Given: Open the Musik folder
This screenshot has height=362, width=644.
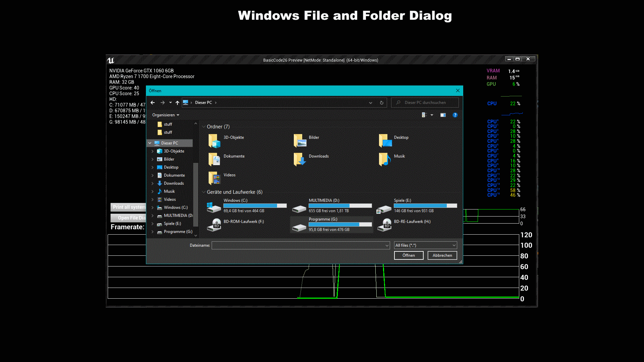Looking at the screenshot, I should coord(399,156).
